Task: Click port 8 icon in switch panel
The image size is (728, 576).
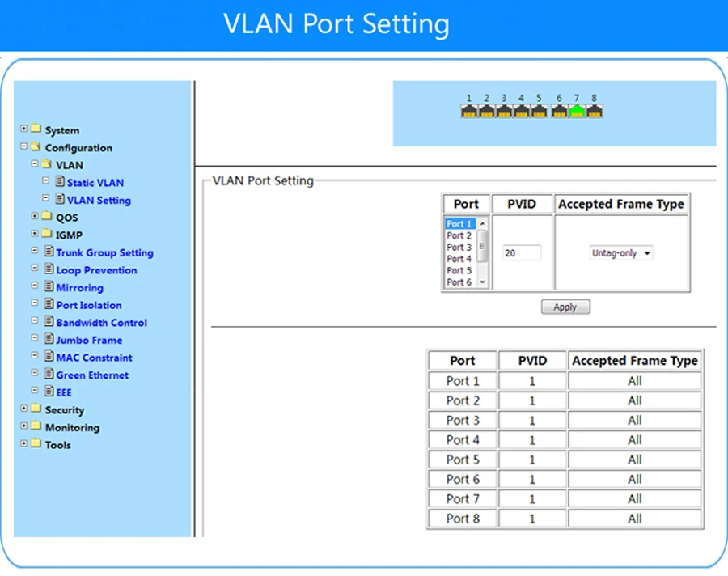Action: [x=595, y=111]
